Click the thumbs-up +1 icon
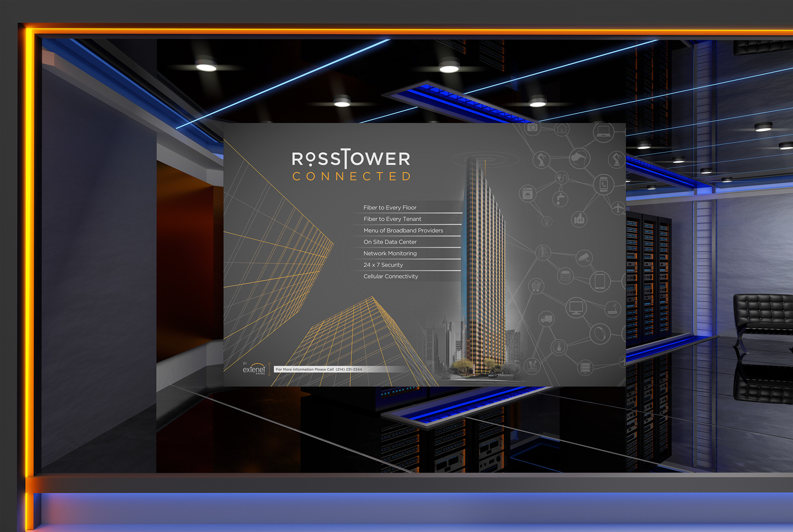This screenshot has width=793, height=532. pyautogui.click(x=579, y=219)
